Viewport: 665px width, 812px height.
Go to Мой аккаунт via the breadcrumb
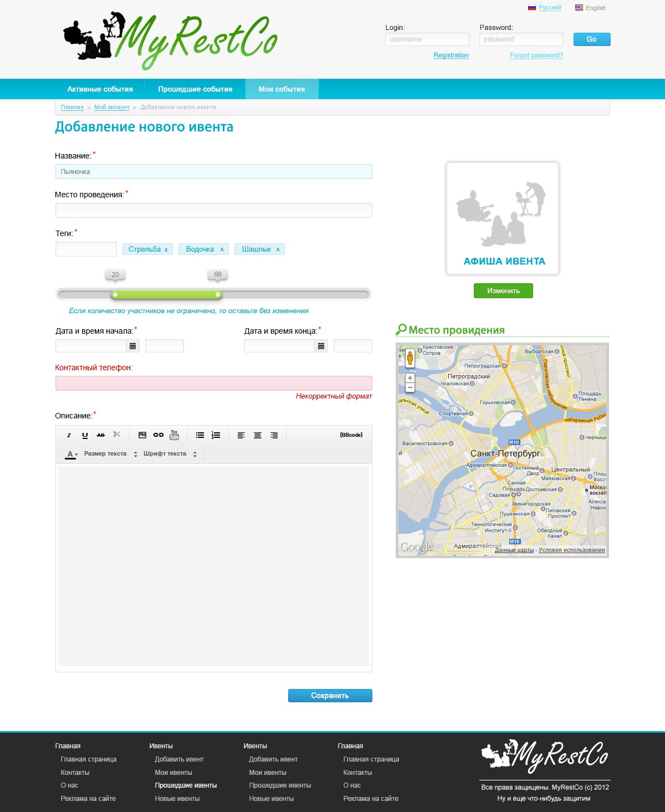coord(112,108)
